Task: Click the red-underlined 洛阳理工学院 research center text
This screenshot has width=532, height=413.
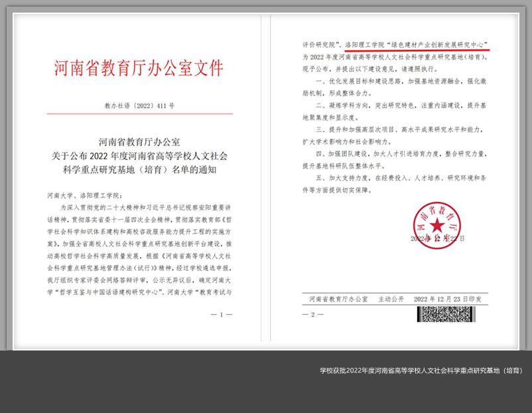Action: [417, 43]
